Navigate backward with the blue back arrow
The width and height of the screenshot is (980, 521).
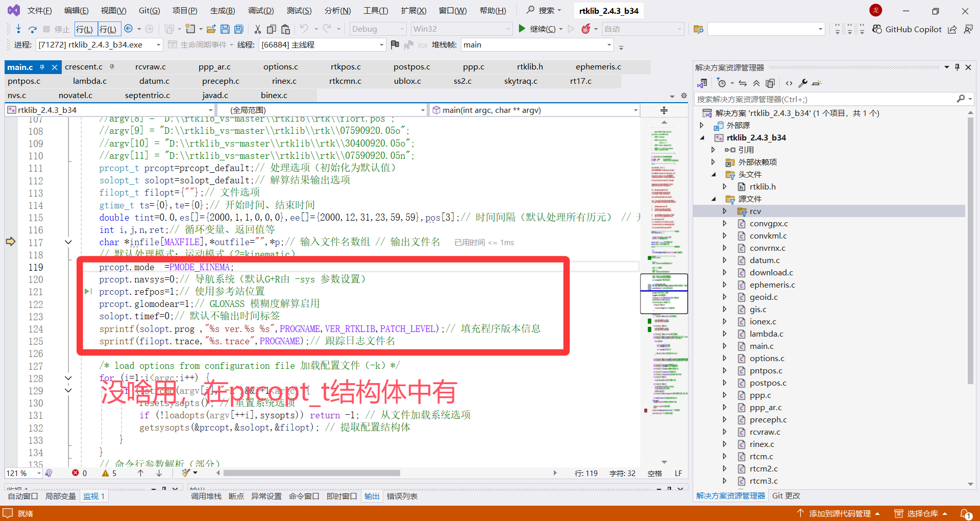click(x=129, y=29)
